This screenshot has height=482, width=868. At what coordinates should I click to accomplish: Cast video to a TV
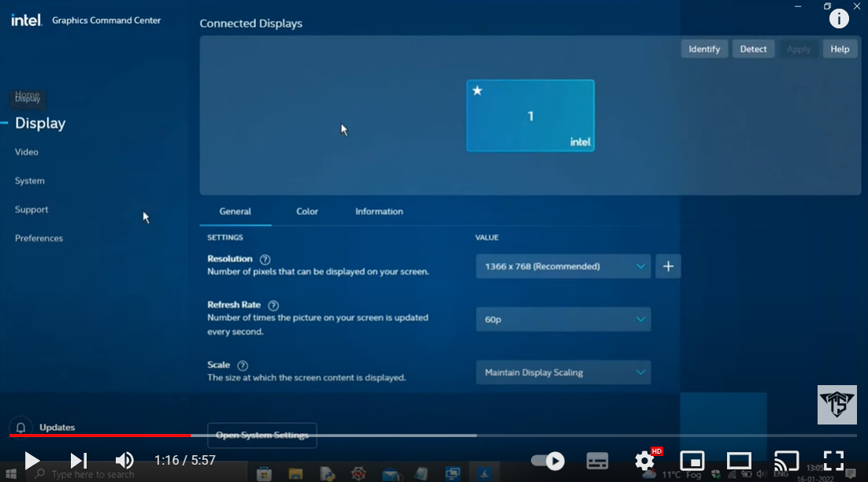click(x=786, y=460)
